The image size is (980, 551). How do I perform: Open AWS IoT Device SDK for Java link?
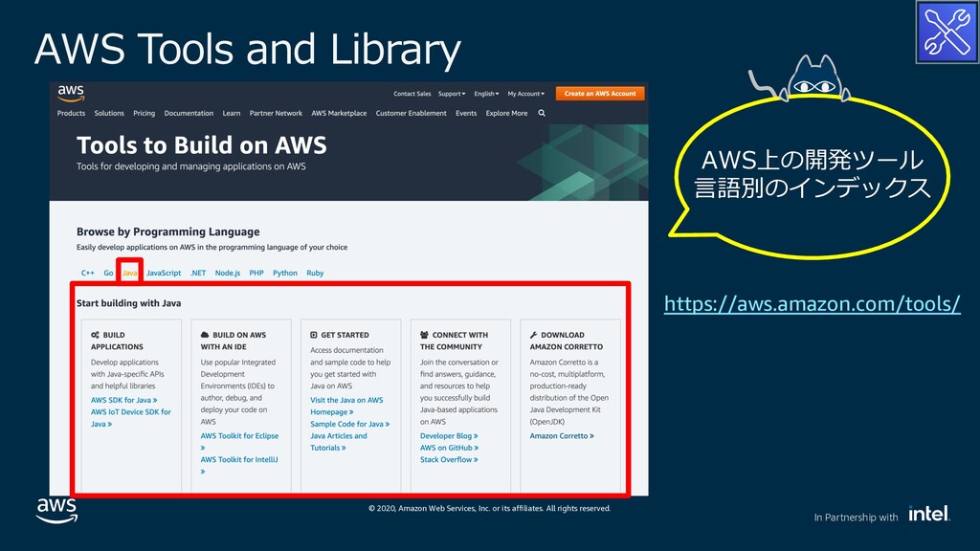[x=130, y=418]
